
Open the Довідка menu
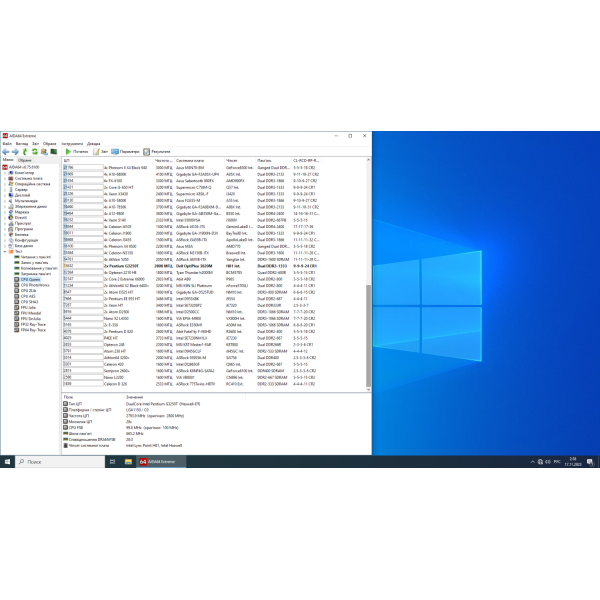point(94,143)
